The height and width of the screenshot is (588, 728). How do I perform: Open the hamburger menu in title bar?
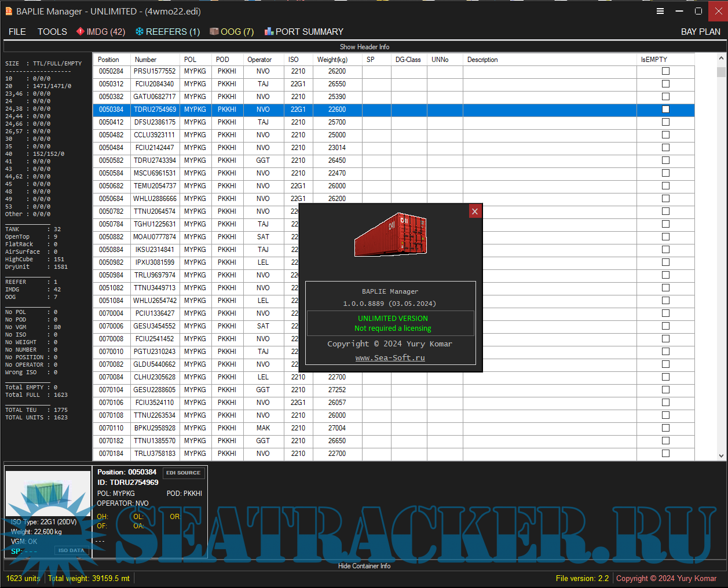click(x=660, y=11)
